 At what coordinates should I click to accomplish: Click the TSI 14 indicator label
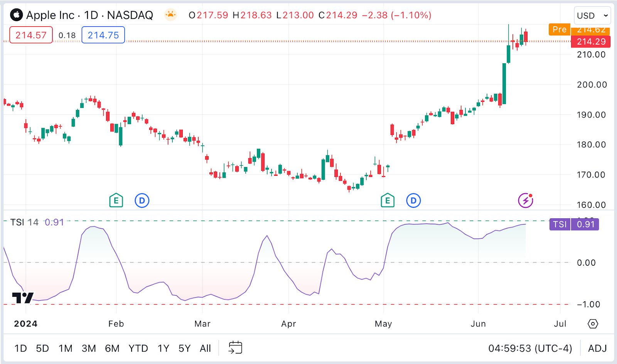coord(24,222)
